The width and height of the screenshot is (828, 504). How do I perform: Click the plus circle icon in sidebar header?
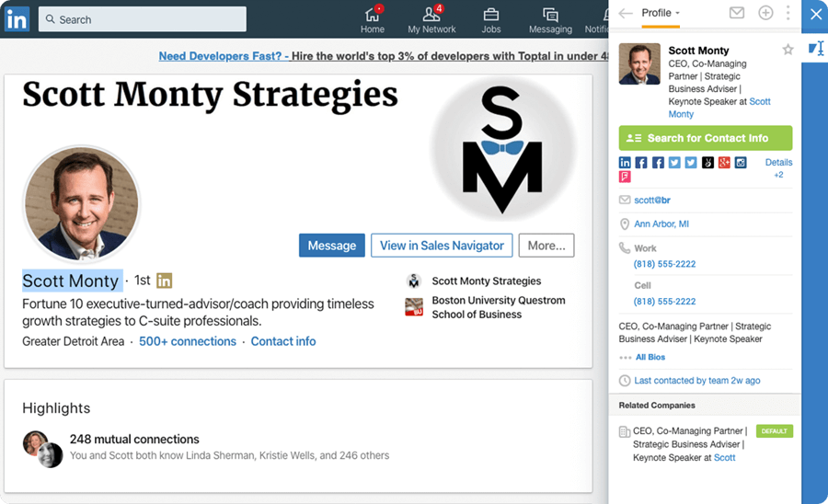coord(765,13)
